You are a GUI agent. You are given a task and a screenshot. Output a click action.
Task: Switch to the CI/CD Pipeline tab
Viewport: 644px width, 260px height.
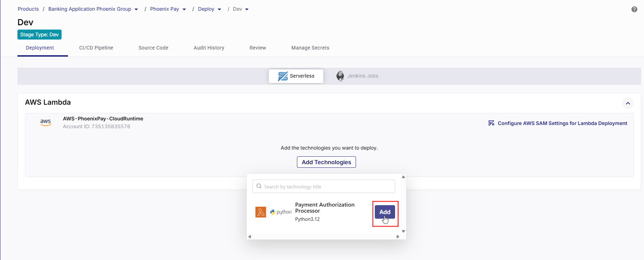(x=96, y=48)
